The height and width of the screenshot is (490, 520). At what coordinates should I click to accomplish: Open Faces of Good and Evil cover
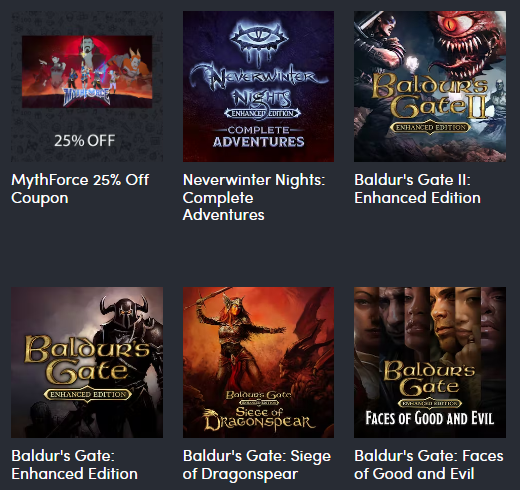click(x=430, y=362)
